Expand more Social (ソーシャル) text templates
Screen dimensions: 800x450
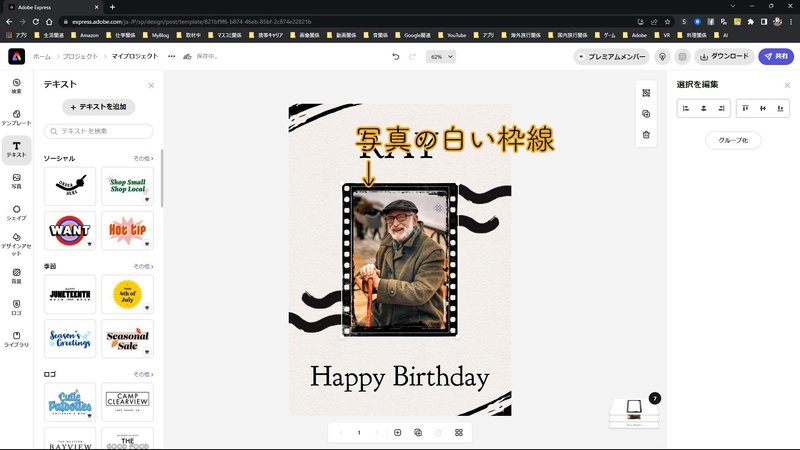[143, 159]
